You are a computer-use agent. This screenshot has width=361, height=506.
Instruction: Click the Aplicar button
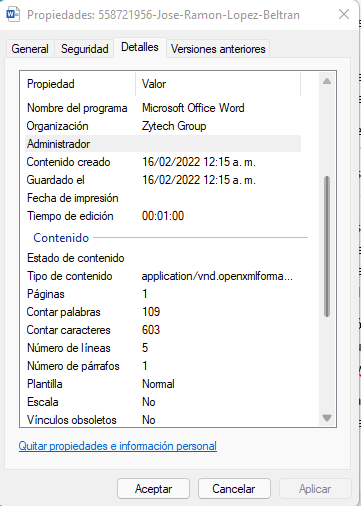(315, 489)
